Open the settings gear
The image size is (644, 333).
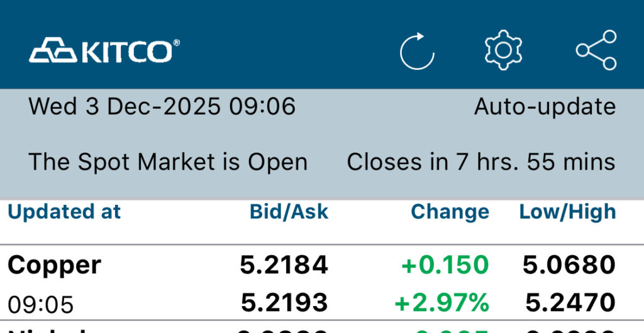point(504,50)
